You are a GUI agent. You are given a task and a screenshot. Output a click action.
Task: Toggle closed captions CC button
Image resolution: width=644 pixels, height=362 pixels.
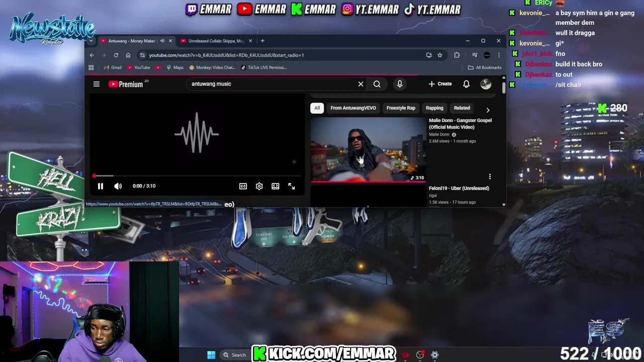tap(243, 186)
